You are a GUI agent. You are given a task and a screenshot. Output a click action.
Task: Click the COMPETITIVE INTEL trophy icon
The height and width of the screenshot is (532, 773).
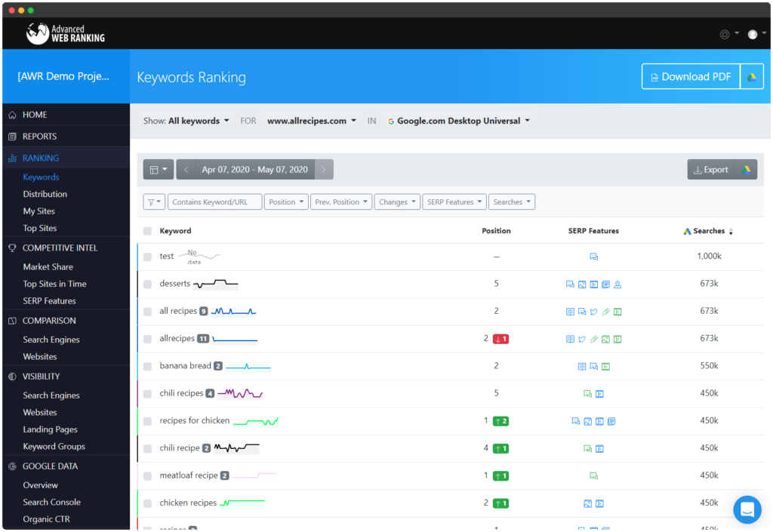(12, 248)
